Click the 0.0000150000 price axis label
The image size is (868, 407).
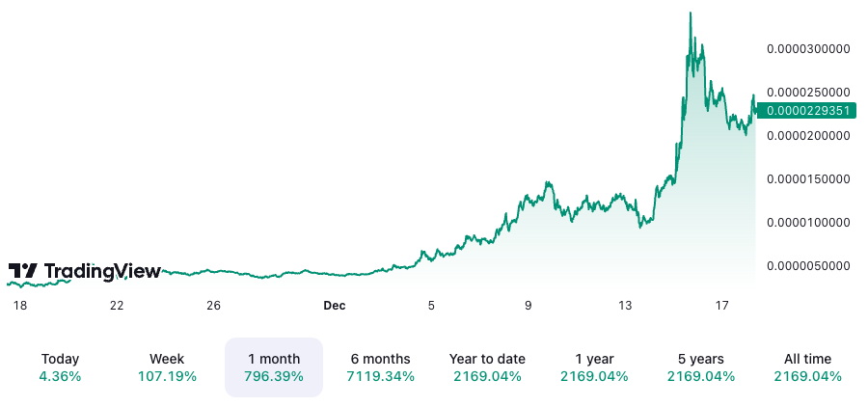pyautogui.click(x=807, y=178)
